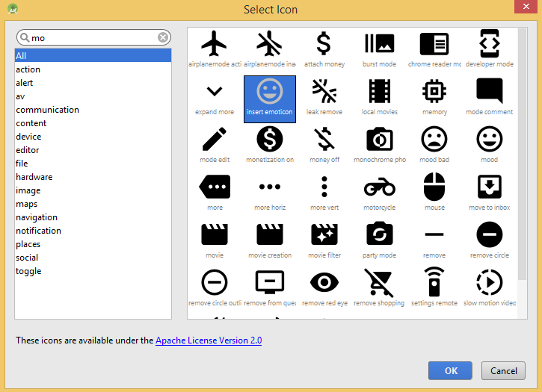The height and width of the screenshot is (392, 542).
Task: Pick the mood bad icon
Action: tap(434, 139)
